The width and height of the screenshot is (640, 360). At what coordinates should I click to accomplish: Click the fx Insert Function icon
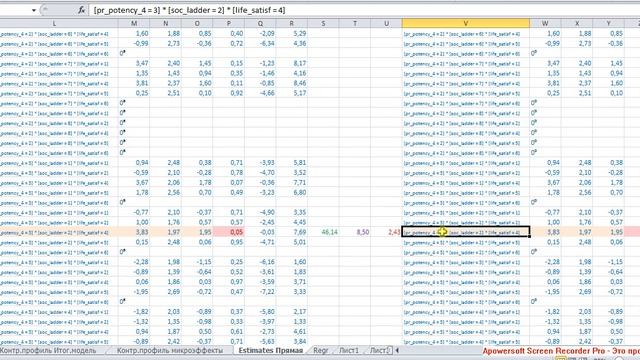coord(82,10)
